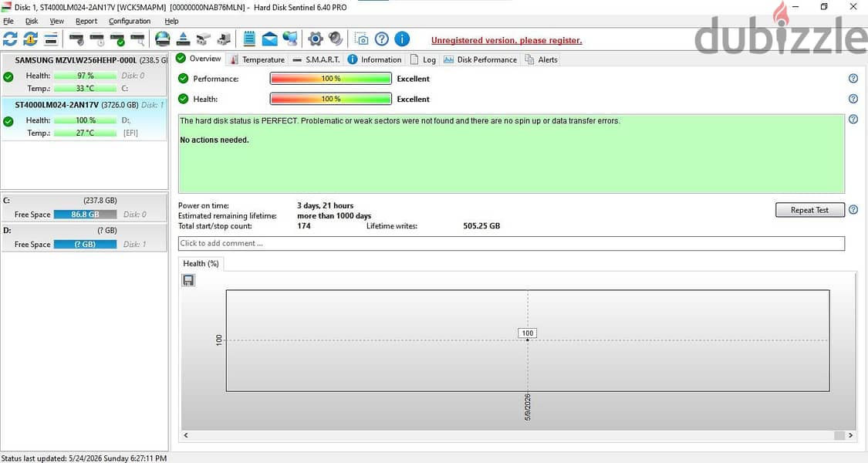Switch to the Disk Performance tab

[480, 59]
